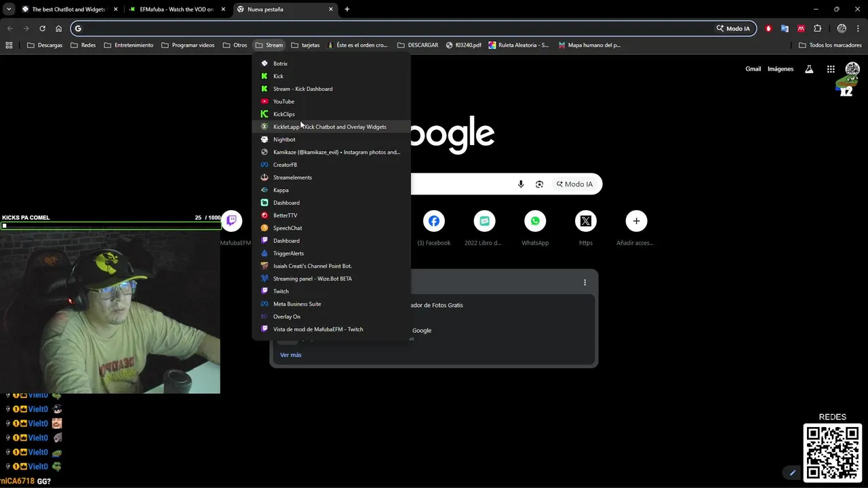Expand the Descargas bookmarks folder

tap(45, 45)
